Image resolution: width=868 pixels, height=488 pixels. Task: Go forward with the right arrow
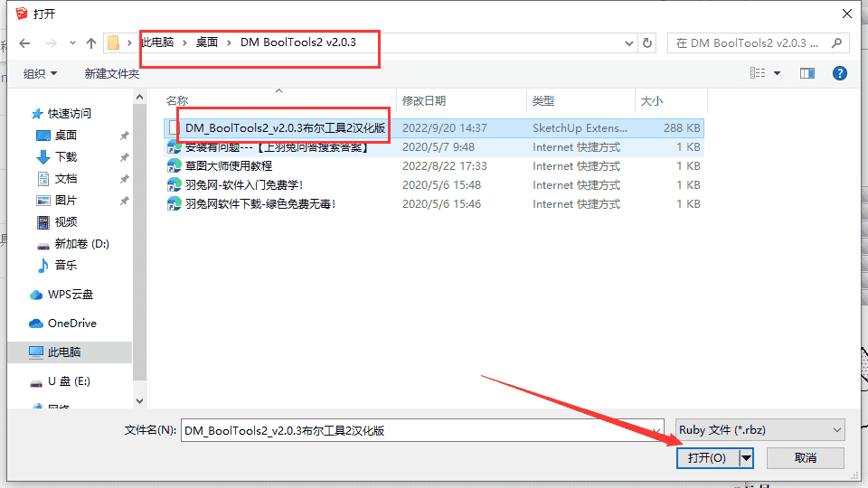click(51, 43)
